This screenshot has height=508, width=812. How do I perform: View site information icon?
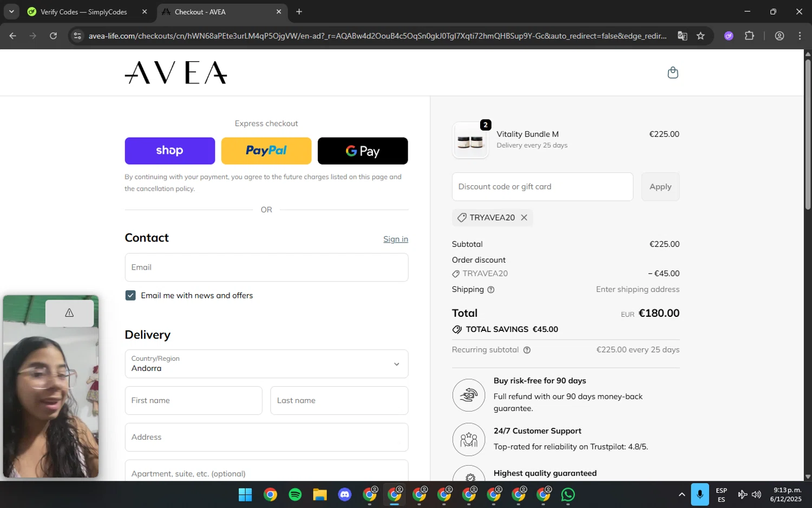pyautogui.click(x=77, y=36)
